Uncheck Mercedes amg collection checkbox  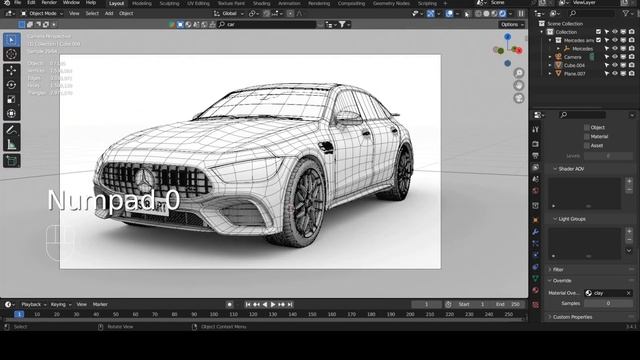coord(598,40)
